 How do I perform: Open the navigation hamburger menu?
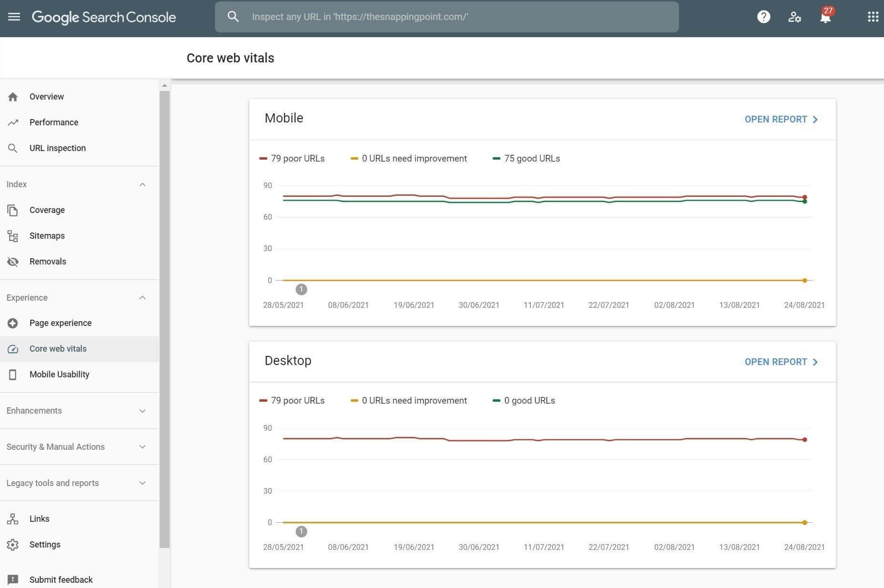coord(14,17)
